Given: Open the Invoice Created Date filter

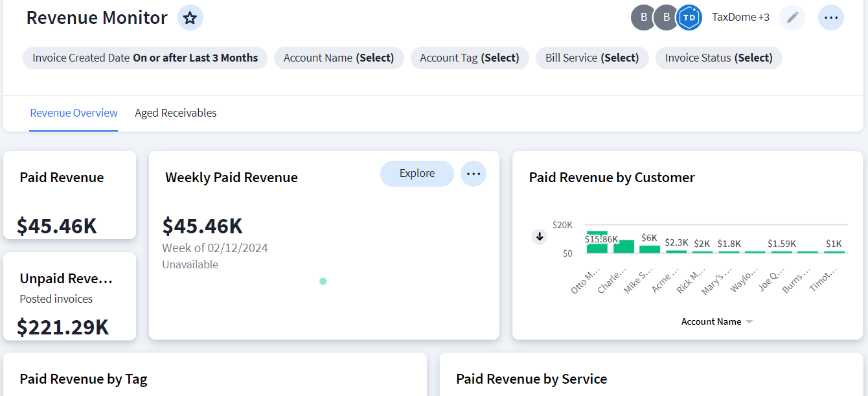Looking at the screenshot, I should (x=144, y=58).
